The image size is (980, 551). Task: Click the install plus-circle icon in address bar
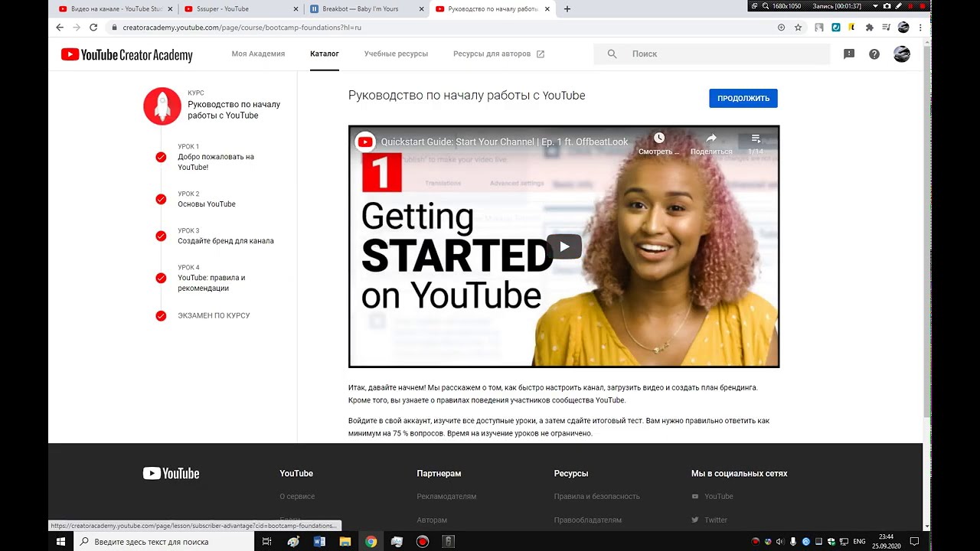[x=781, y=28]
